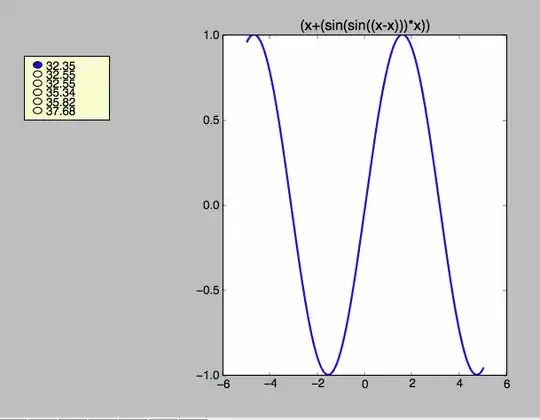This screenshot has height=420, width=540.
Task: Click the y-axis tick label 0.0
Action: 211,205
